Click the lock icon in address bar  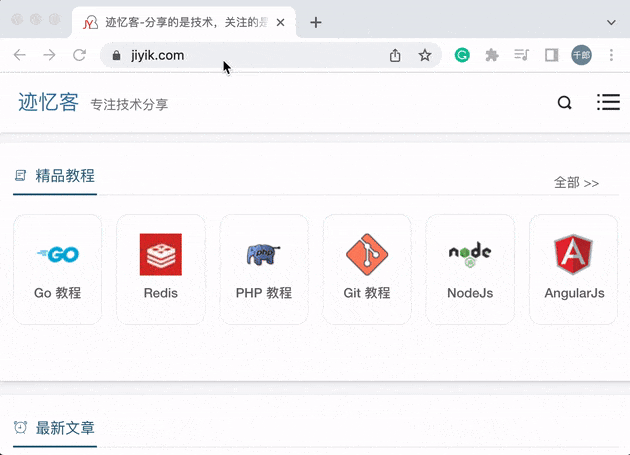click(117, 55)
